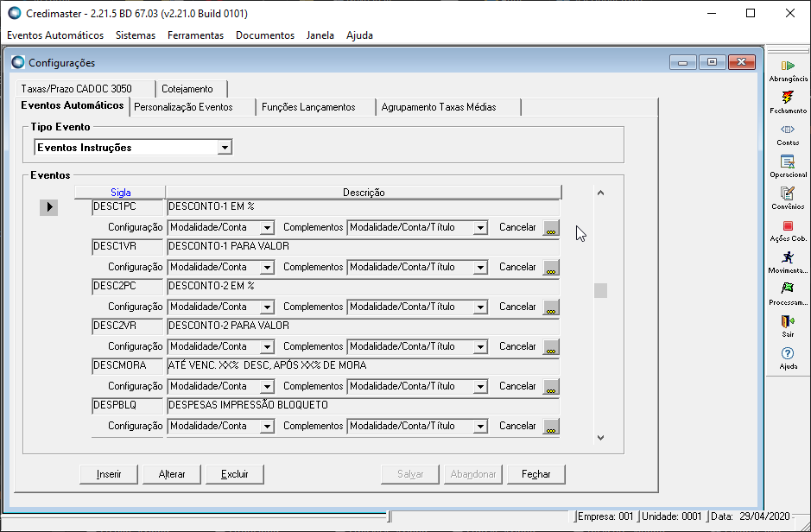This screenshot has width=811, height=532.
Task: Open Complementos dropdown for DESC1PC
Action: (x=480, y=227)
